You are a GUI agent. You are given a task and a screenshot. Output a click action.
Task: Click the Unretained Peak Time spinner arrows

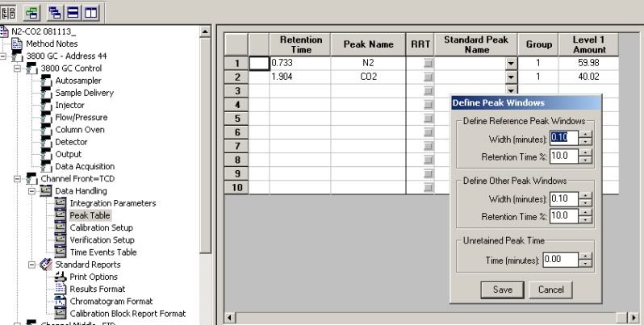coord(586,259)
